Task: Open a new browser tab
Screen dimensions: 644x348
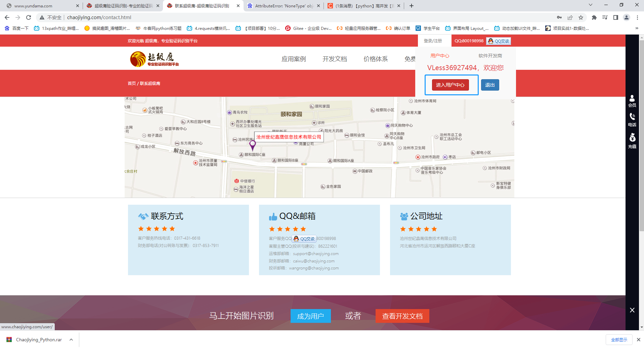Action: pos(412,6)
